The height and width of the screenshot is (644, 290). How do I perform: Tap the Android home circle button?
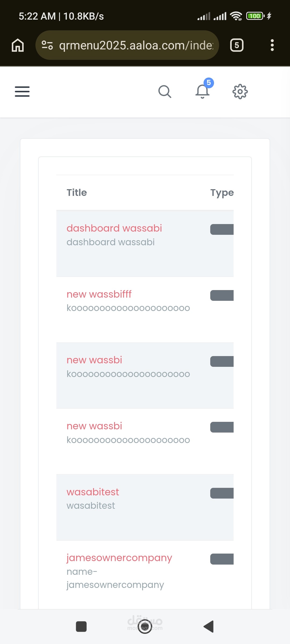click(x=145, y=627)
